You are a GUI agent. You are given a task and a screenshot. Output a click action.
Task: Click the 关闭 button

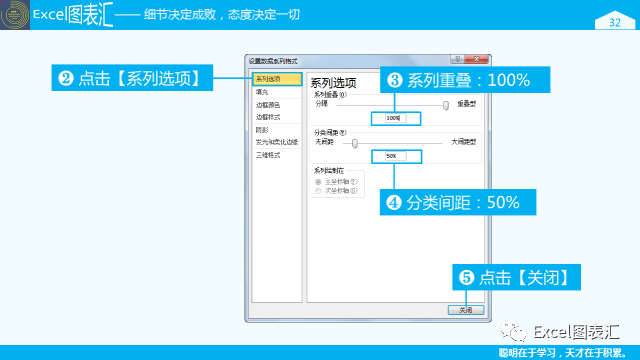coord(466,310)
